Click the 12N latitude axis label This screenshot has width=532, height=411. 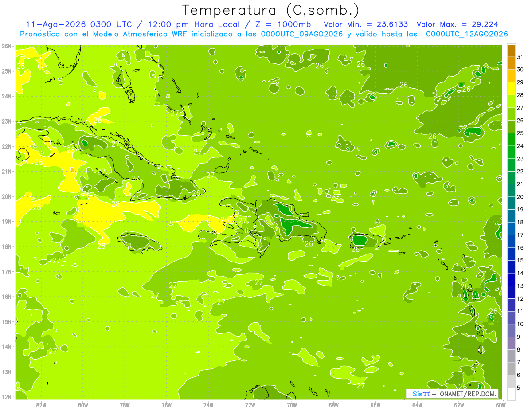7,397
